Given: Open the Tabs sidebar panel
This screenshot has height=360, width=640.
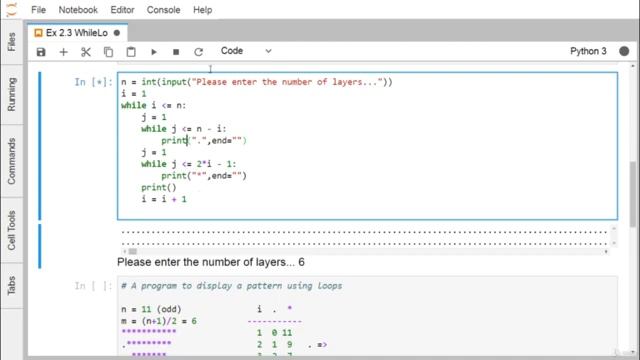Looking at the screenshot, I should tap(11, 285).
